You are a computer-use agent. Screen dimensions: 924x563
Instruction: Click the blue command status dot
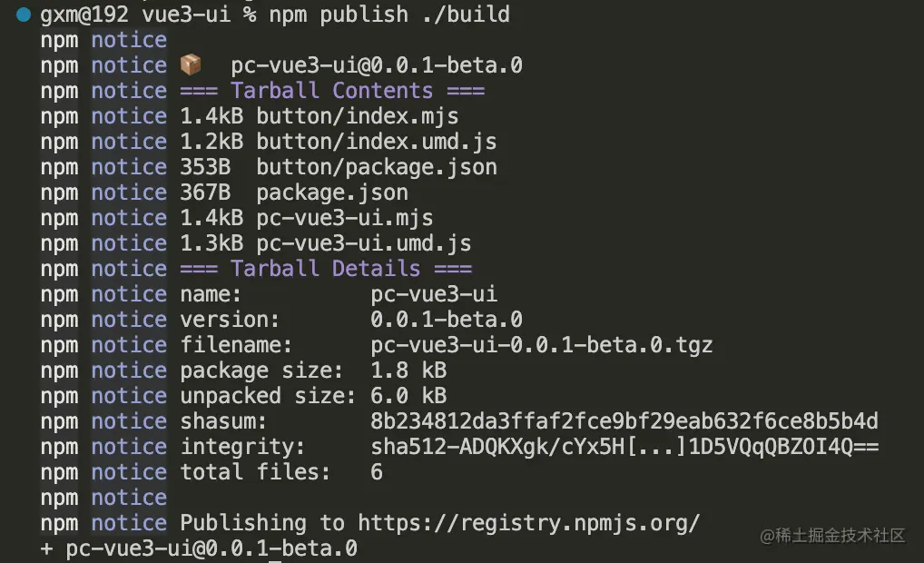[24, 15]
